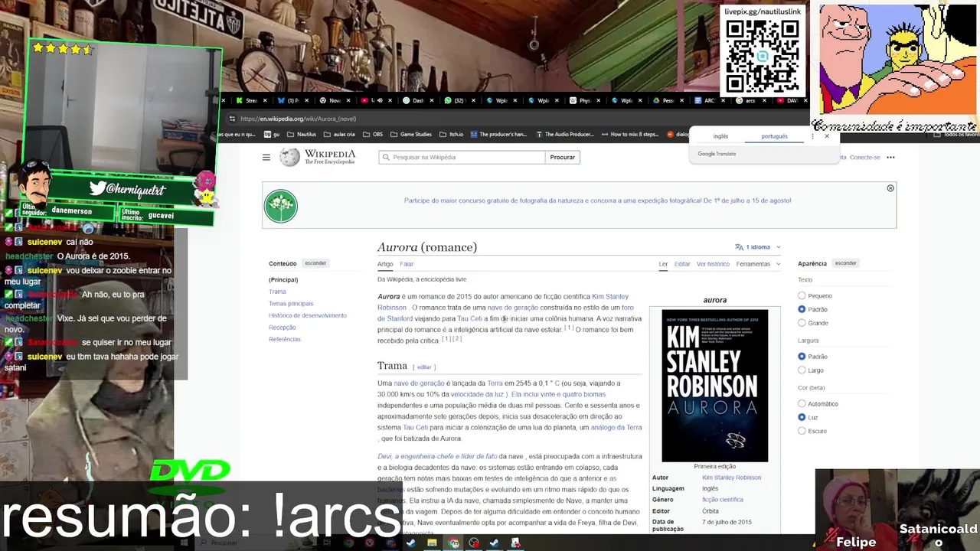Dismiss the photo contest banner with its X icon

coord(890,188)
